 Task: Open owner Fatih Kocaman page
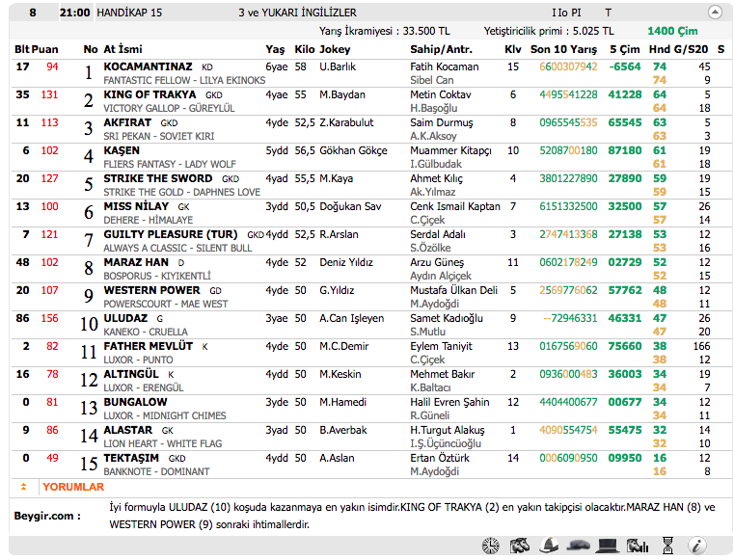444,67
